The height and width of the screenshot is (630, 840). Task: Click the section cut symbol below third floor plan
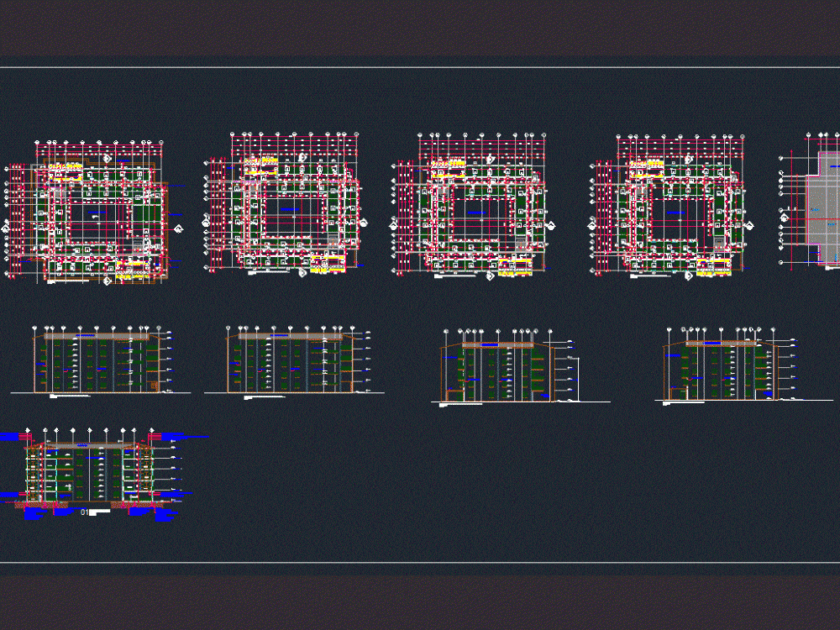pyautogui.click(x=489, y=276)
